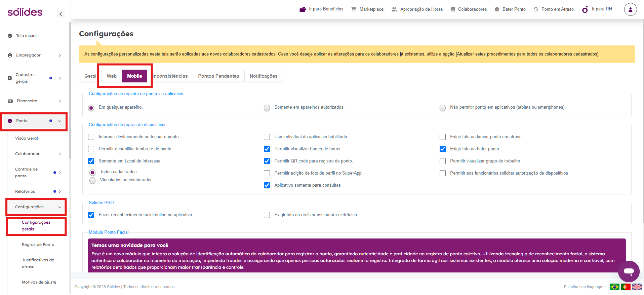Select Portugal flag language
The width and height of the screenshot is (644, 295).
626,287
